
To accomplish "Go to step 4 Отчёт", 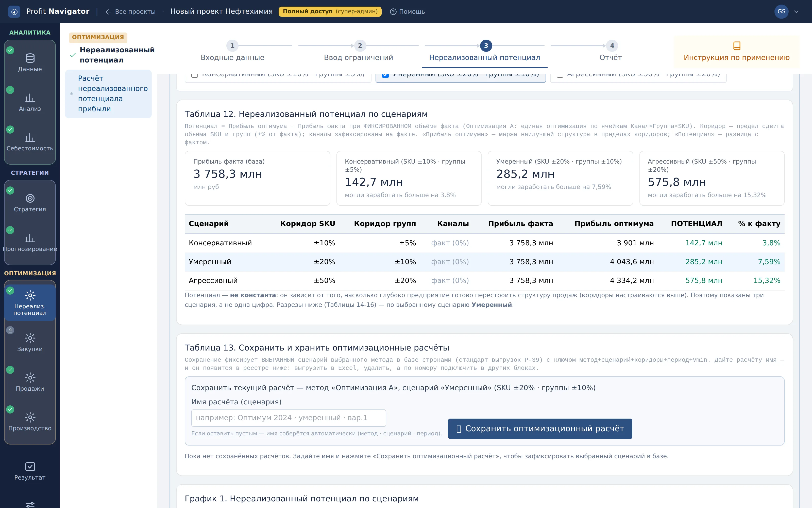I will tap(611, 51).
